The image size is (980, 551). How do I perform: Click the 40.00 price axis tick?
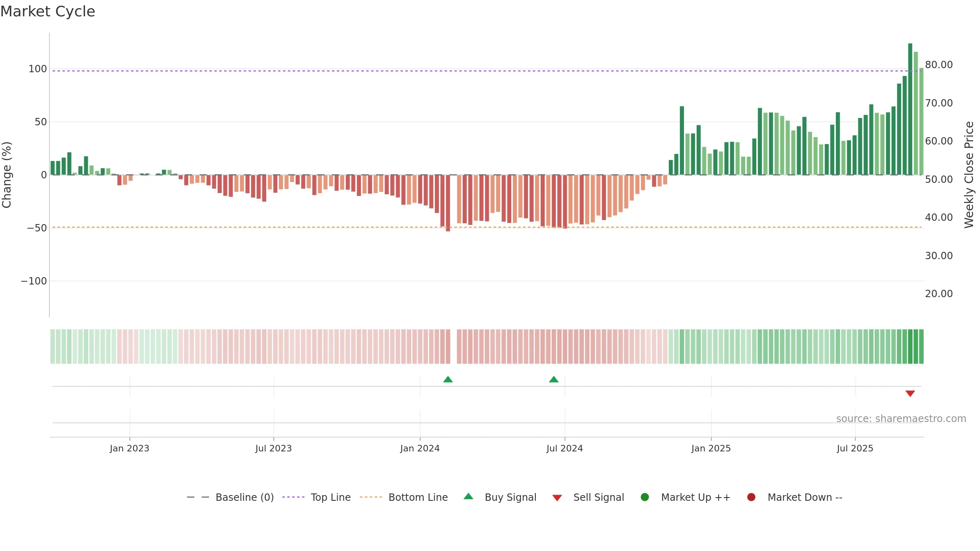[939, 218]
